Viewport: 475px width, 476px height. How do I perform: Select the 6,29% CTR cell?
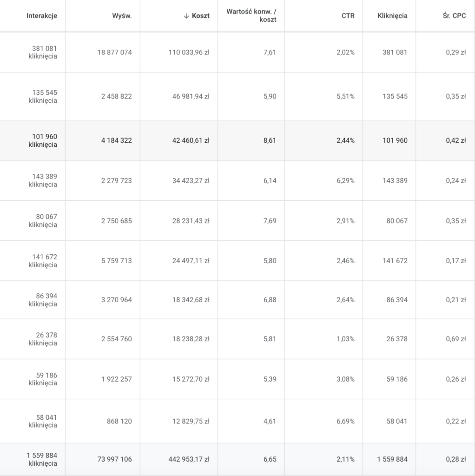345,180
